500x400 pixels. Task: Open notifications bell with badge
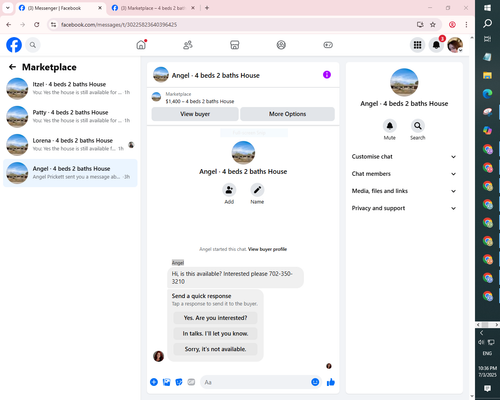coord(436,45)
